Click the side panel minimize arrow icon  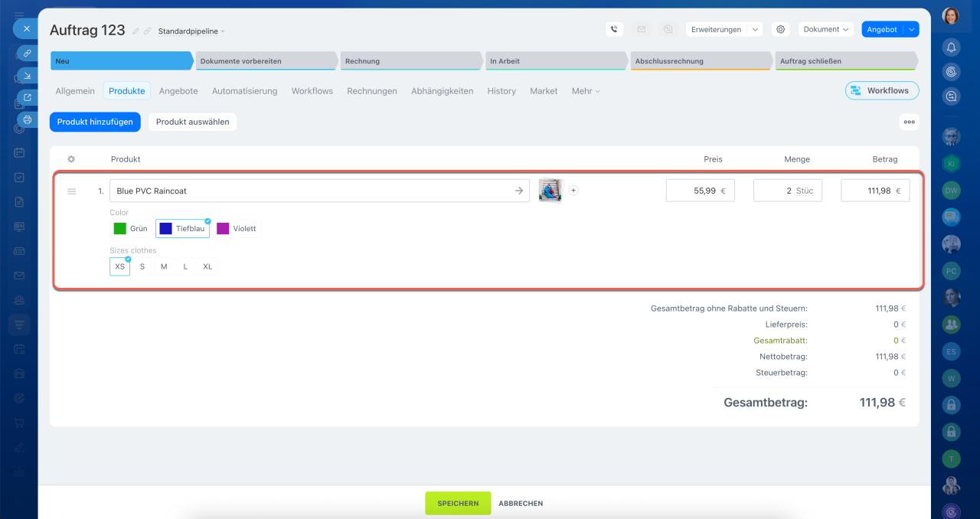coord(28,75)
